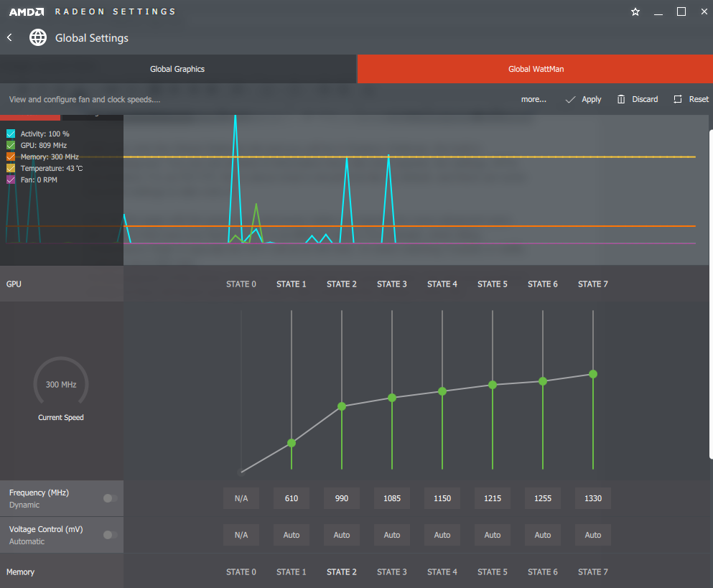Click the GPU State 3 slider handle
Viewport: 713px width, 588px height.
392,398
